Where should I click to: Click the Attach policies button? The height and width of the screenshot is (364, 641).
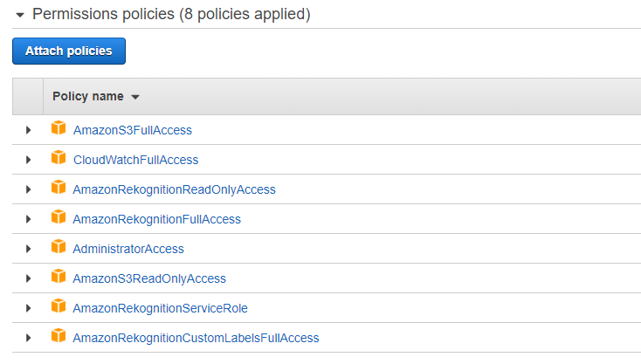pos(69,52)
